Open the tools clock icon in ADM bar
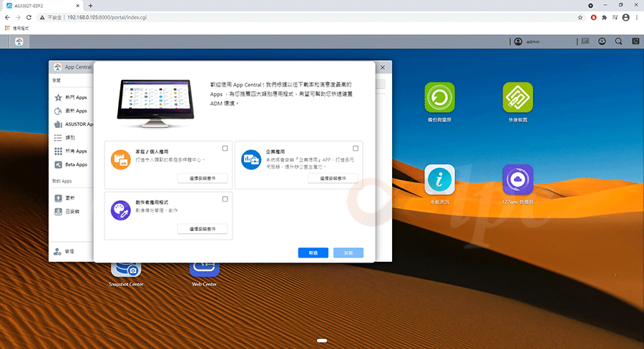This screenshot has height=349, width=644. [602, 41]
